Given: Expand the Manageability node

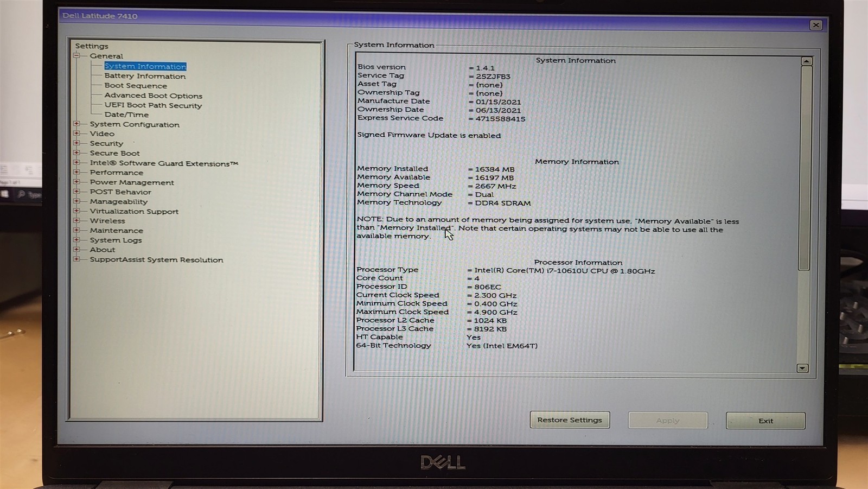Looking at the screenshot, I should tap(76, 201).
